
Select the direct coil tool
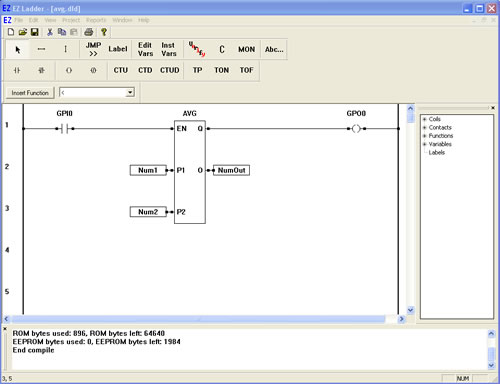(69, 70)
